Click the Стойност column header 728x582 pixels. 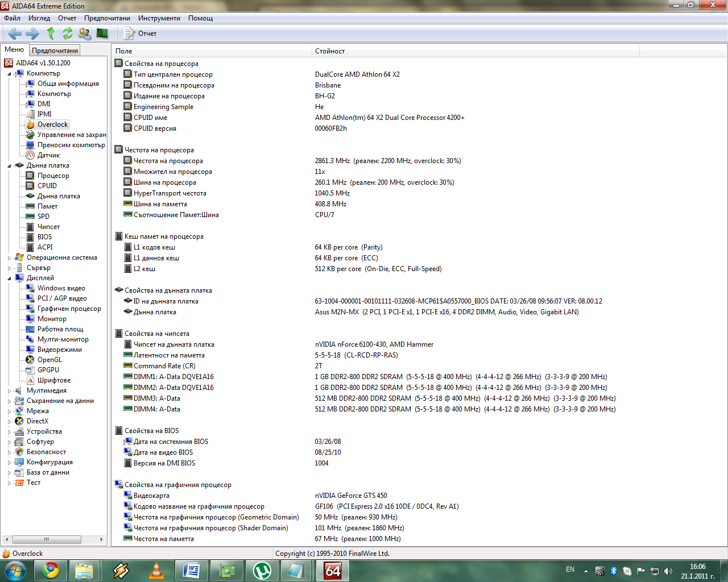330,51
